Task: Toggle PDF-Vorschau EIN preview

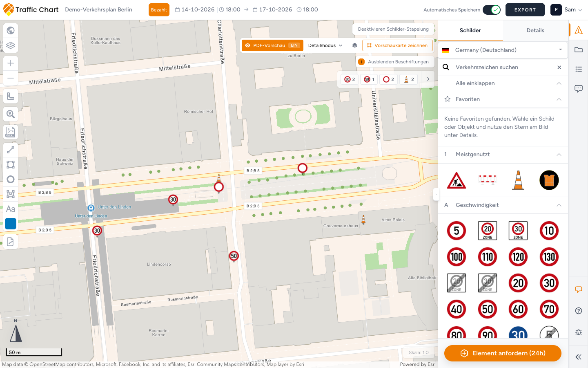Action: (x=272, y=45)
